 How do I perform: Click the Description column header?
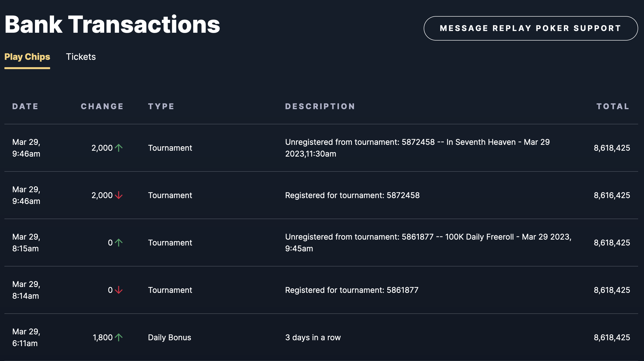click(320, 106)
